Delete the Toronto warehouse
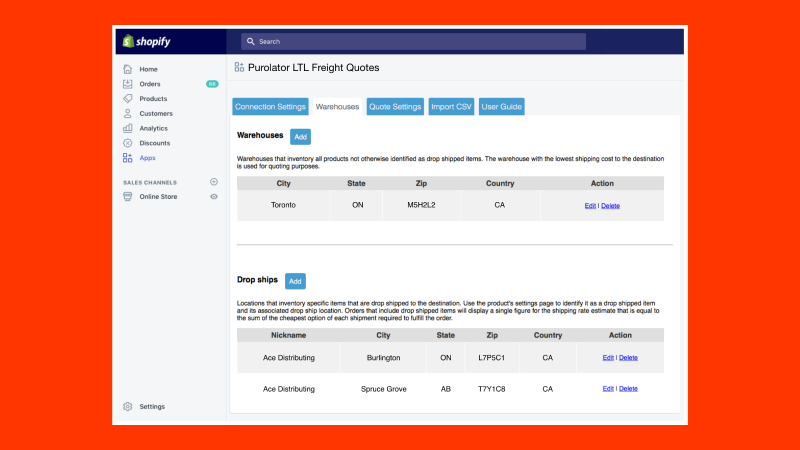This screenshot has width=800, height=450. (x=610, y=206)
